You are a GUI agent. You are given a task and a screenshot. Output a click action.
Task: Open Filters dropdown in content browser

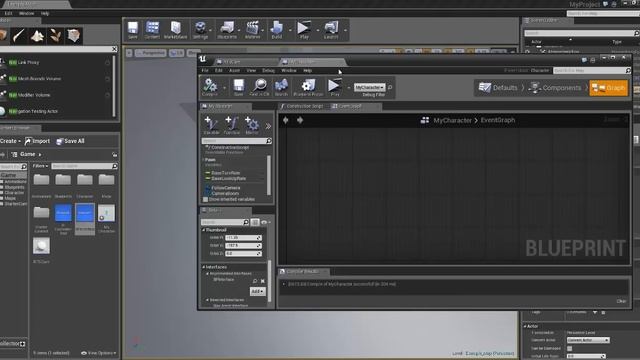click(40, 166)
